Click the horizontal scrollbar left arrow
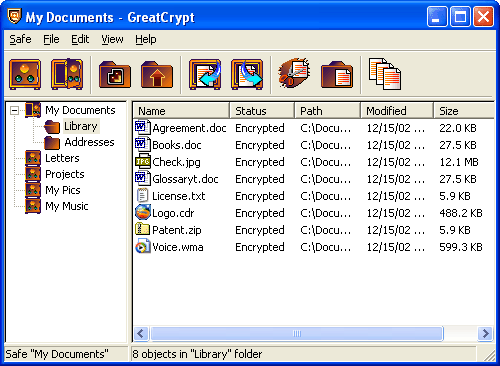Viewport: 500px width, 366px height. [141, 333]
